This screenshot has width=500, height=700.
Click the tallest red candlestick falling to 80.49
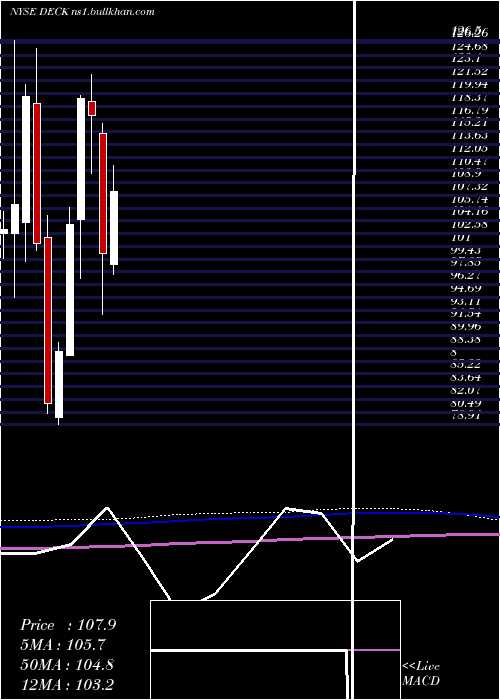pyautogui.click(x=48, y=320)
